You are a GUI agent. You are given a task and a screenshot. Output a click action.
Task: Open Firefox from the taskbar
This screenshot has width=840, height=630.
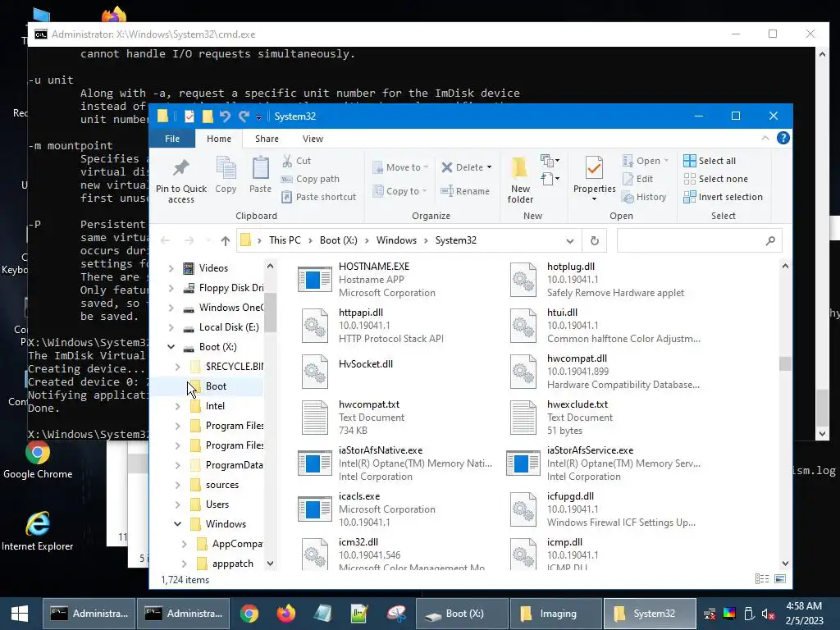pyautogui.click(x=286, y=614)
